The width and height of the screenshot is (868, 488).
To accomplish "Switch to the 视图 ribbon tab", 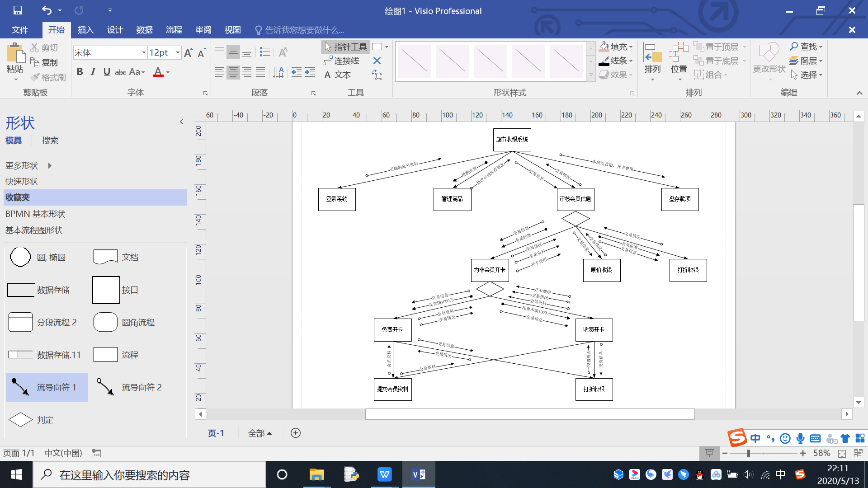I will click(x=232, y=30).
